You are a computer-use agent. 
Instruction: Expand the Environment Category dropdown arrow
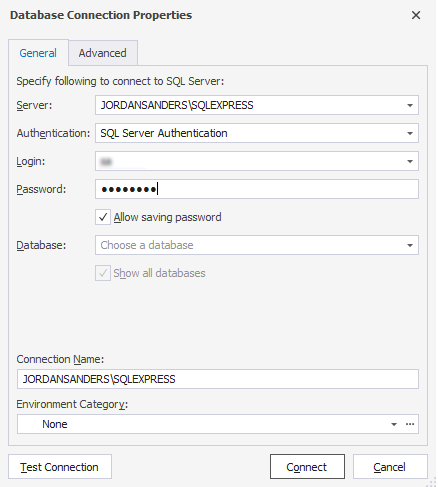[x=394, y=424]
